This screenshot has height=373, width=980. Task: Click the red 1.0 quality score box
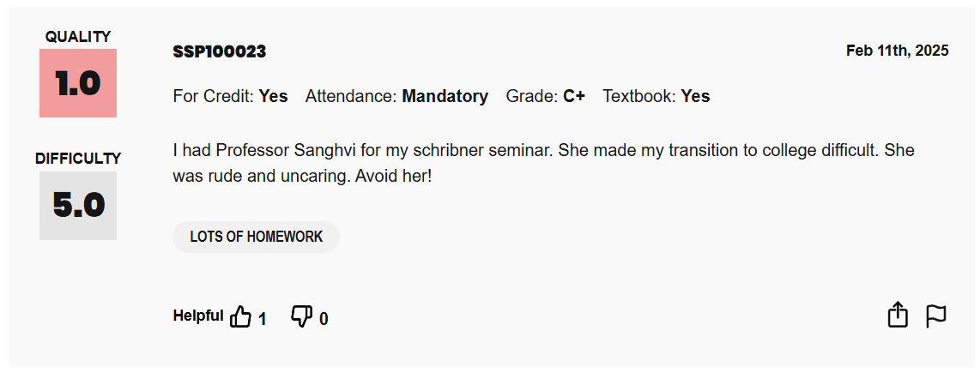[x=78, y=83]
